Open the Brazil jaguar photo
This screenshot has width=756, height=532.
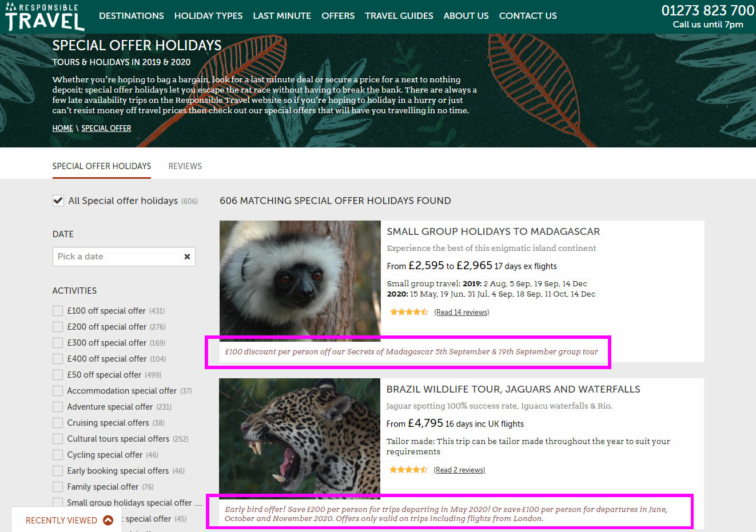(x=300, y=439)
